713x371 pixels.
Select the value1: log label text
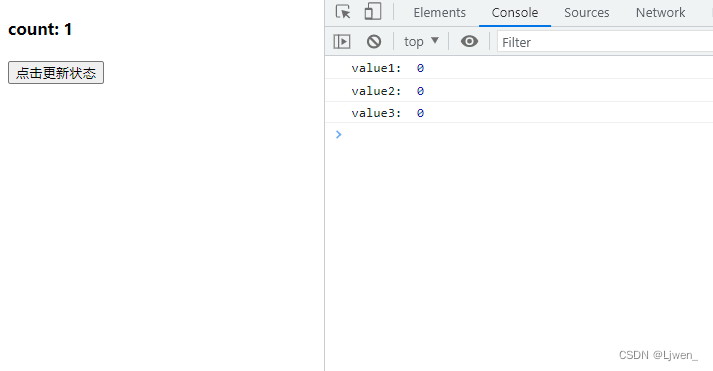[x=376, y=68]
